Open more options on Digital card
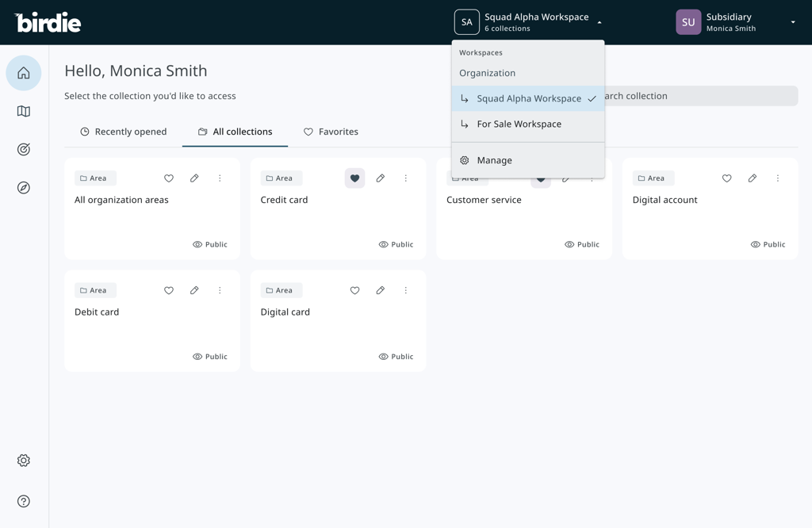Image resolution: width=812 pixels, height=528 pixels. (406, 290)
